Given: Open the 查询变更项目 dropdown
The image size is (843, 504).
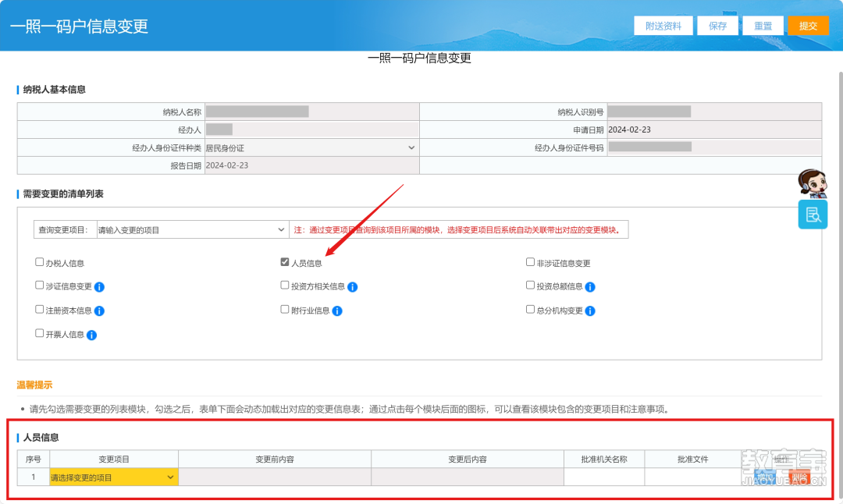Looking at the screenshot, I should tap(192, 230).
